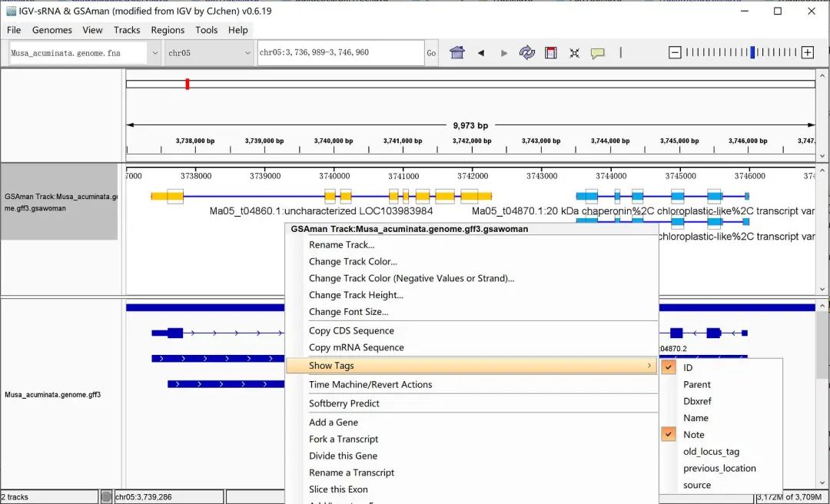Click the region of interest icon
The width and height of the screenshot is (830, 504).
[550, 53]
